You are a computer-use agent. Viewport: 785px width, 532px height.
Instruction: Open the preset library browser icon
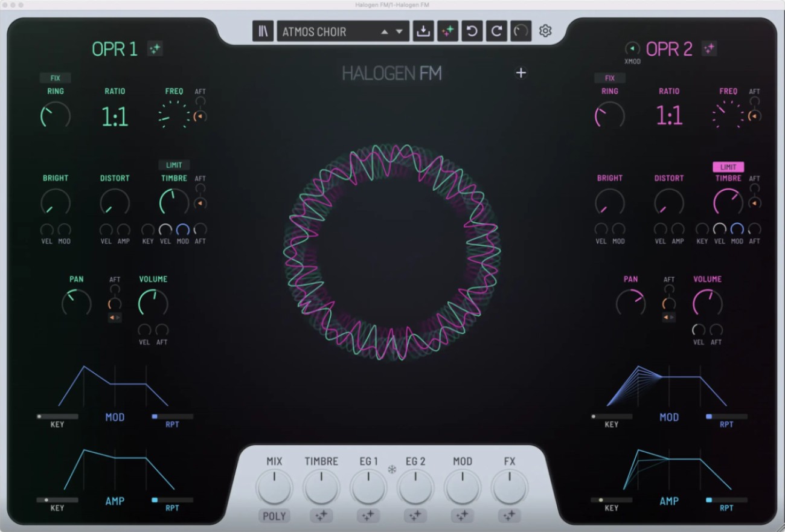263,31
